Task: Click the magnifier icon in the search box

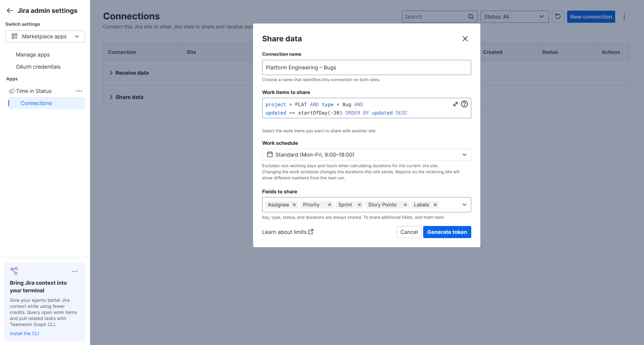Action: [471, 17]
